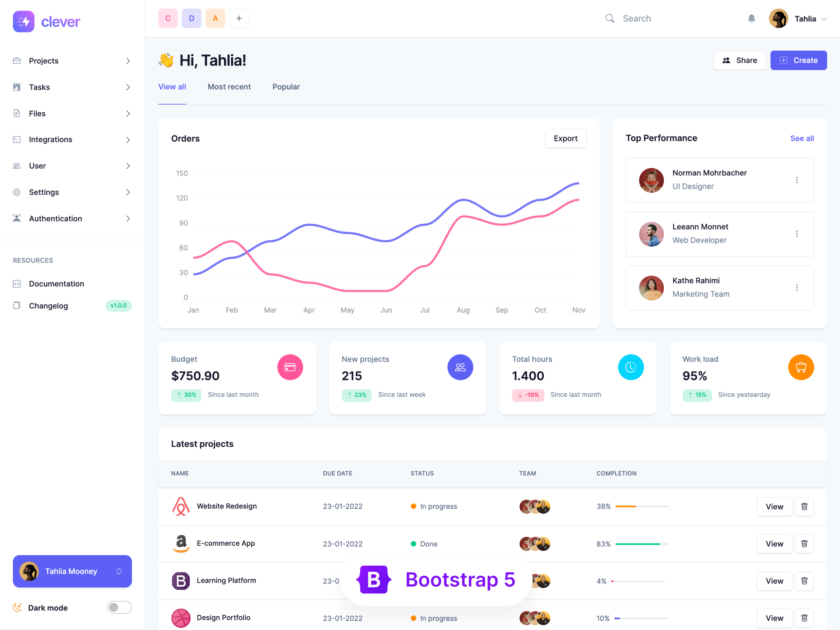Image resolution: width=840 pixels, height=630 pixels.
Task: Click the Budget credit card icon
Action: coord(289,367)
